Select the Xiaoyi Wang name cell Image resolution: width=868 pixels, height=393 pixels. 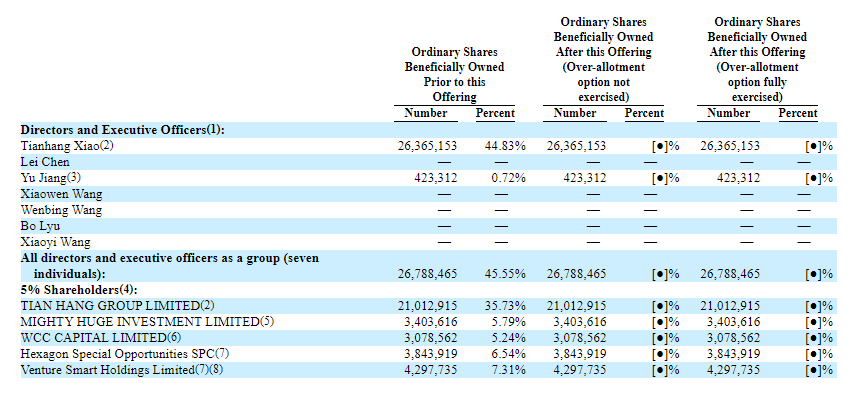click(x=55, y=242)
